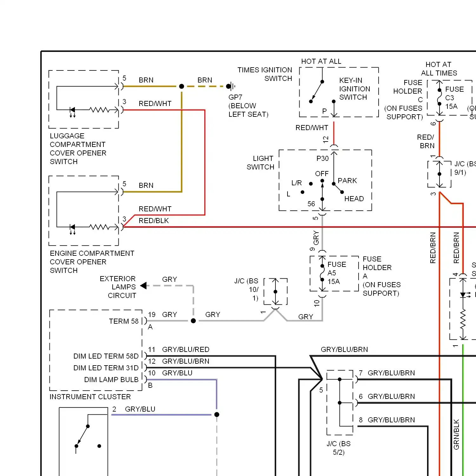Viewport: 476px width, 476px height.
Task: Click the GP7 ground symbol
Action: pyautogui.click(x=231, y=86)
